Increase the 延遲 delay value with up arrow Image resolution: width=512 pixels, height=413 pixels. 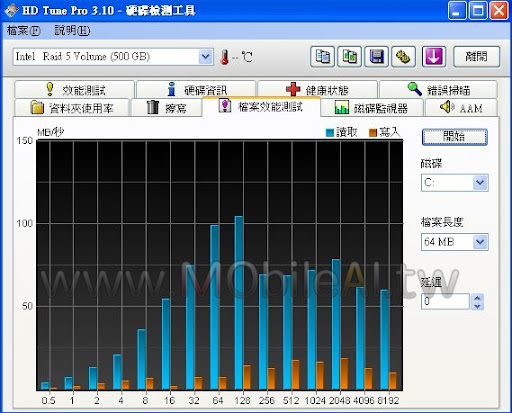click(477, 298)
